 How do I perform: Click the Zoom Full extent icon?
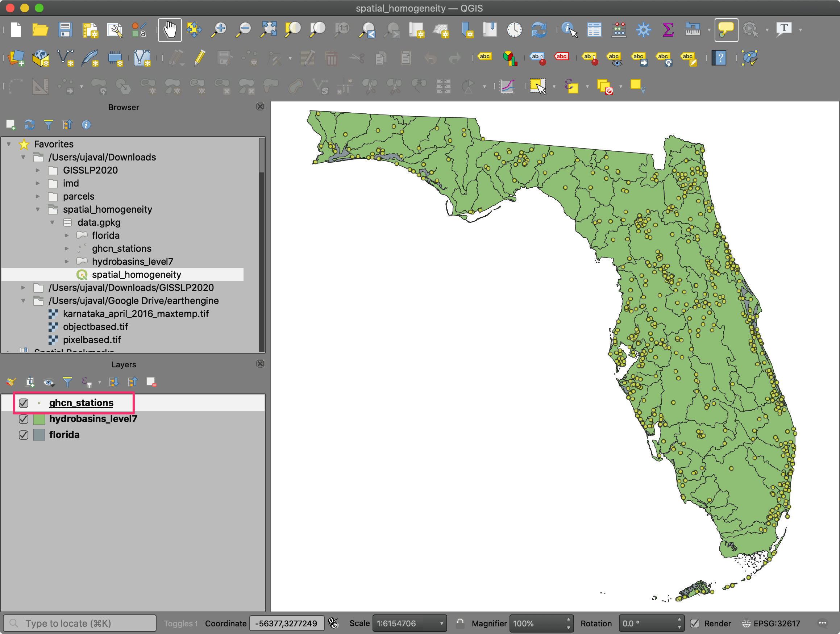point(269,30)
